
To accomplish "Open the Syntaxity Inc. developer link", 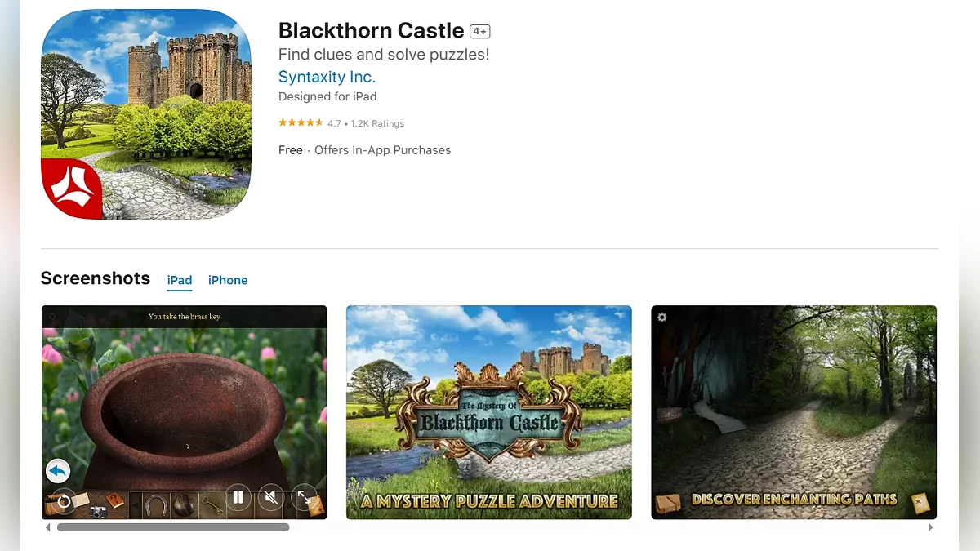I will (x=327, y=77).
